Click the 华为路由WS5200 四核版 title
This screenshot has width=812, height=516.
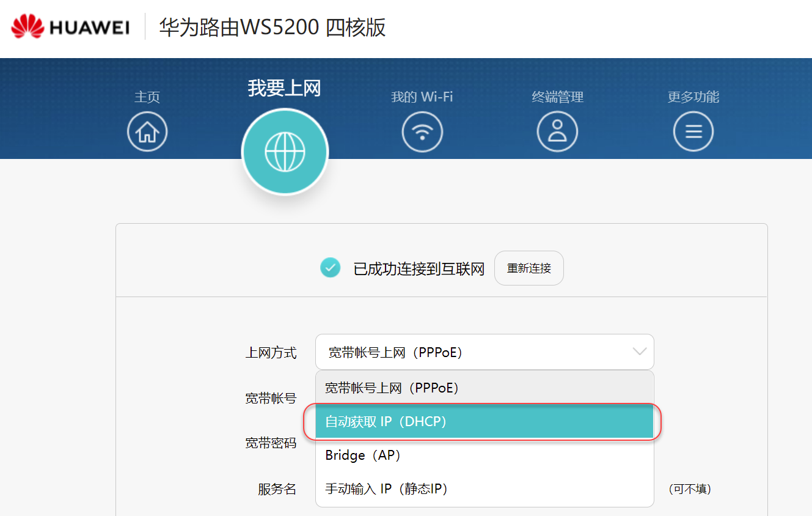click(272, 28)
